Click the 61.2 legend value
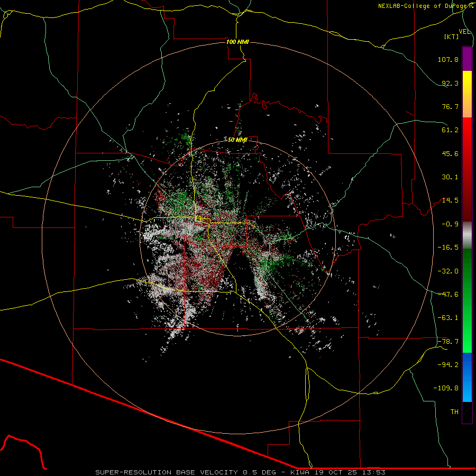The image size is (476, 476). pyautogui.click(x=450, y=130)
